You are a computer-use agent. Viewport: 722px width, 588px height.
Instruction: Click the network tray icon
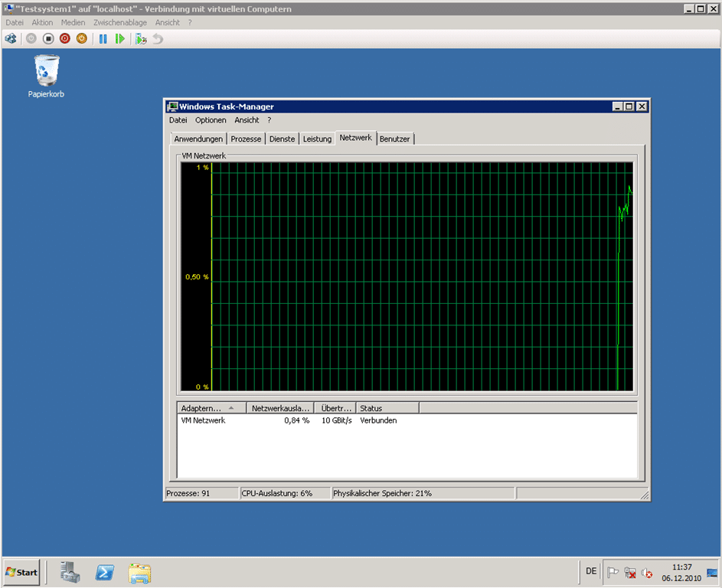point(630,573)
